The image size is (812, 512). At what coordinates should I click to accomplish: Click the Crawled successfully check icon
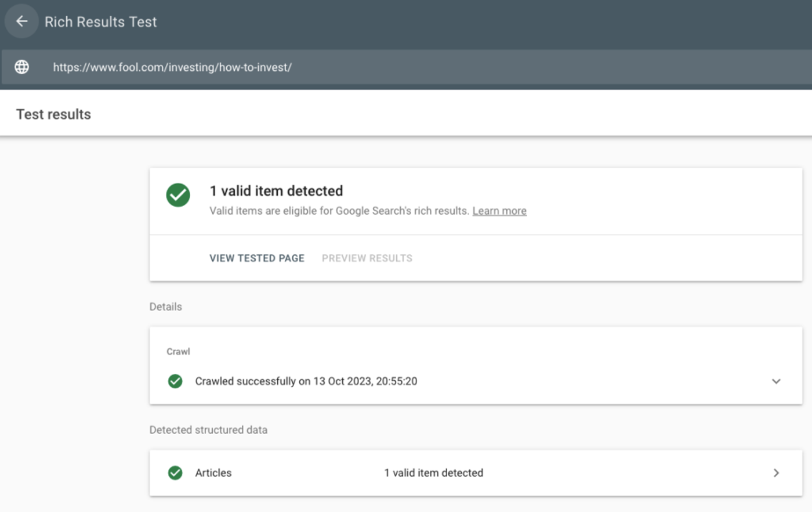(175, 381)
